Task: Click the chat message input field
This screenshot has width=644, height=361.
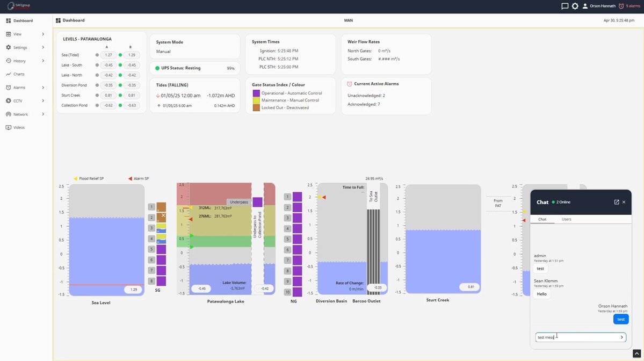Action: (575, 337)
